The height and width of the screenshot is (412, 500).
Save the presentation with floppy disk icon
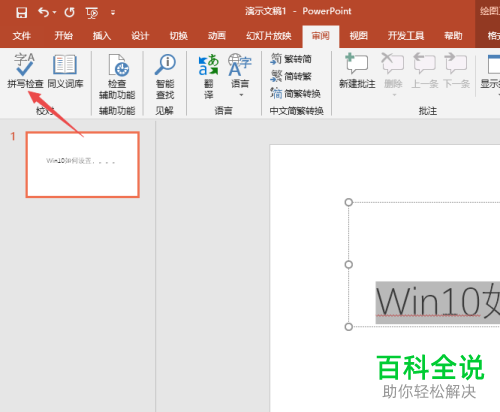22,13
